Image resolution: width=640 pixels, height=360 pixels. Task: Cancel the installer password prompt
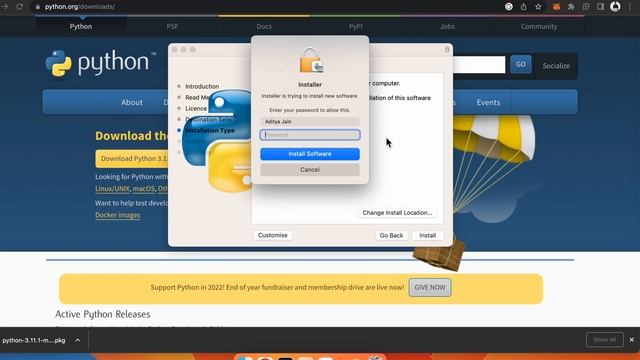coord(310,169)
